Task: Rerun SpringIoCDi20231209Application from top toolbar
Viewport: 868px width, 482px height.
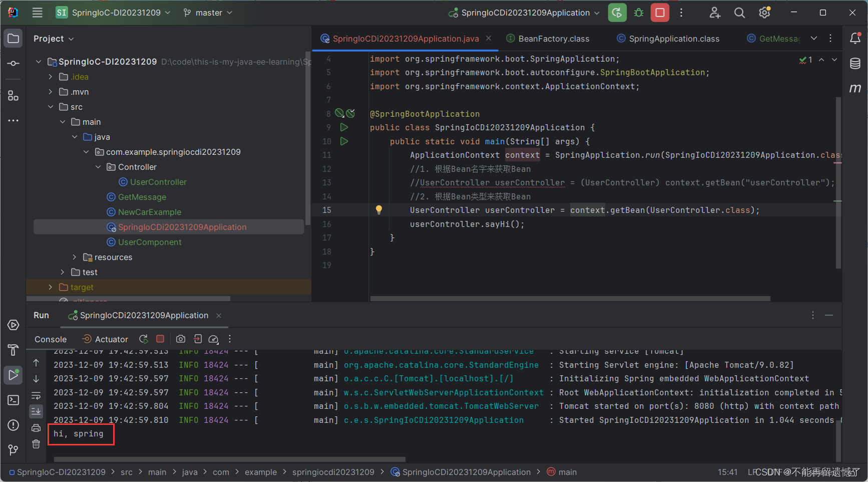Action: 617,13
